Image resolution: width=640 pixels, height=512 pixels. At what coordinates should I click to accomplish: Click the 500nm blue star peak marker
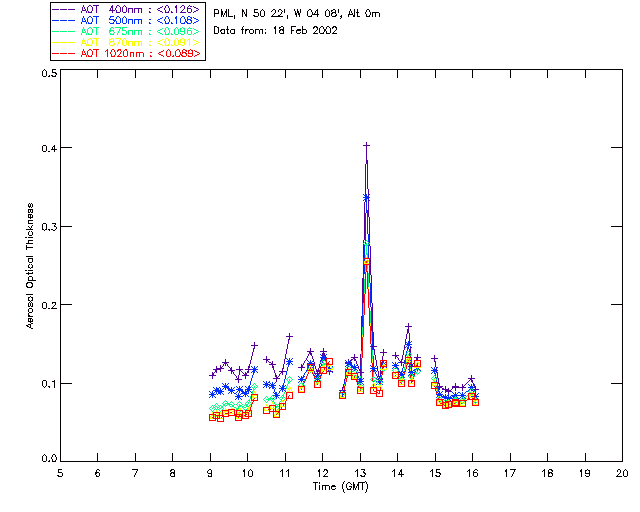point(367,198)
